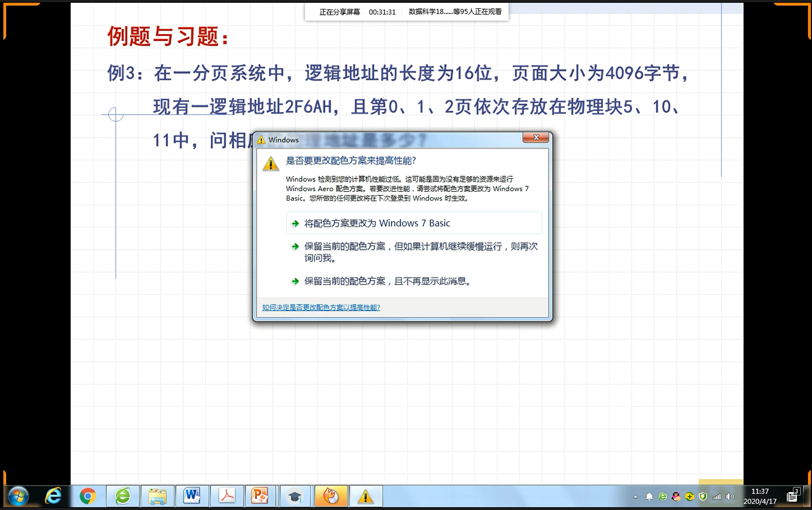
Task: Choose 保留当前的配色方案，但如果计算机继续缓慢运行 option
Action: 414,252
